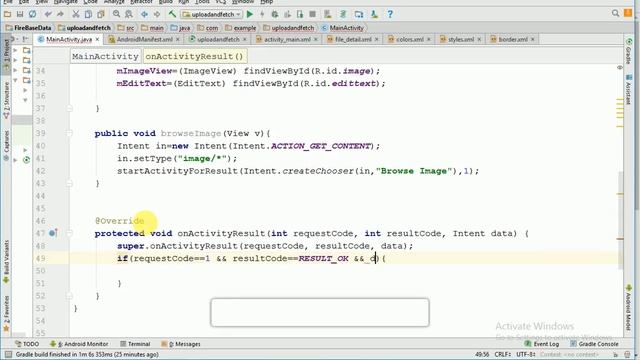Screen dimensions: 640x360
Task: Click the Search Everywhere magnifier icon
Action: click(615, 13)
